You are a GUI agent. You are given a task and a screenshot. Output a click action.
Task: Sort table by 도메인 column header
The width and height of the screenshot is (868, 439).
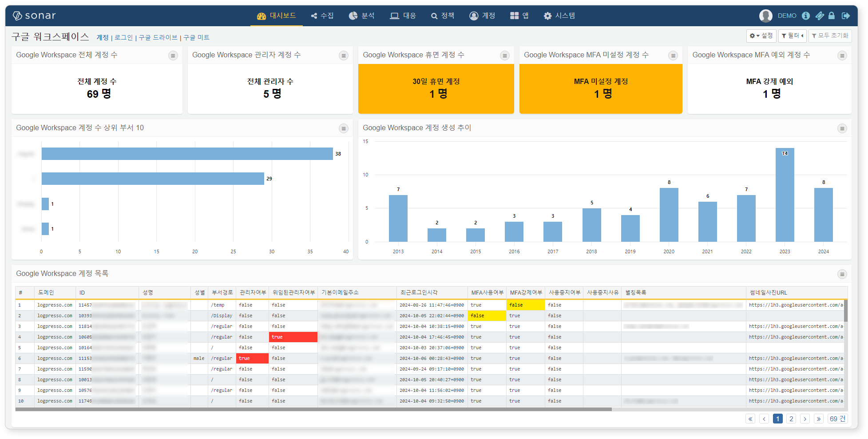(55, 292)
